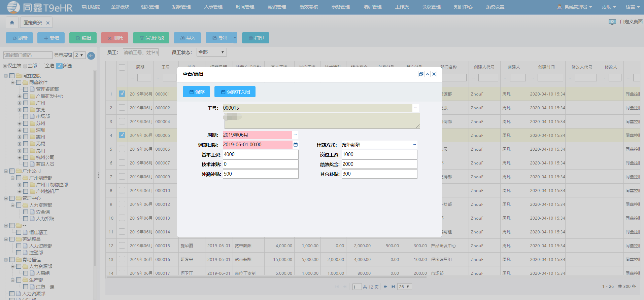Click the home icon tab
Image resolution: width=644 pixels, height=300 pixels.
coord(12,23)
